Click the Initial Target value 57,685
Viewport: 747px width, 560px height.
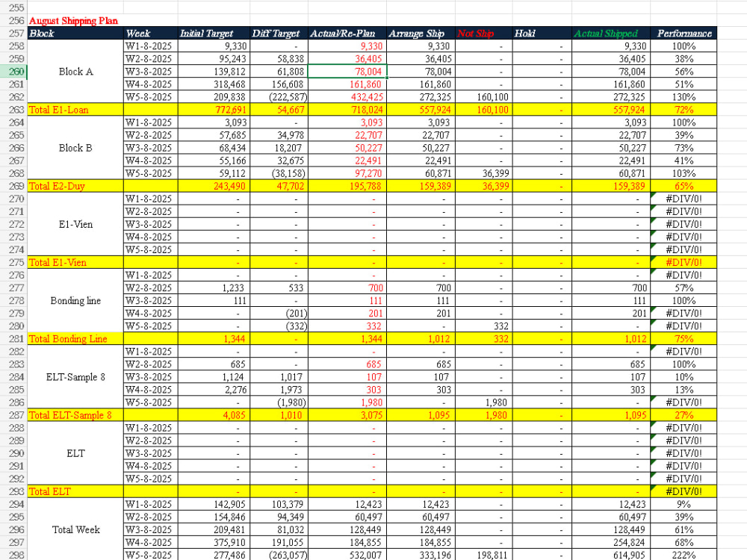214,134
